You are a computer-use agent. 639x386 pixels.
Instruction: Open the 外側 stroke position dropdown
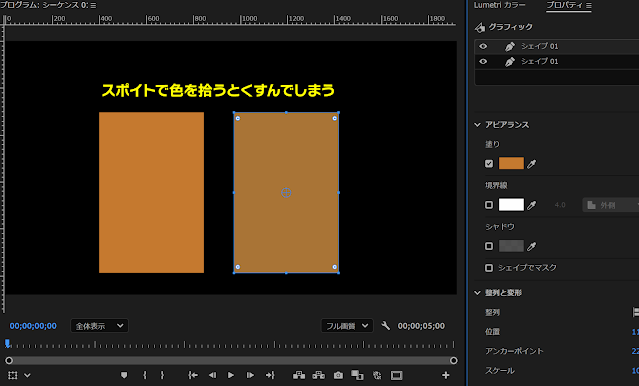(610, 205)
